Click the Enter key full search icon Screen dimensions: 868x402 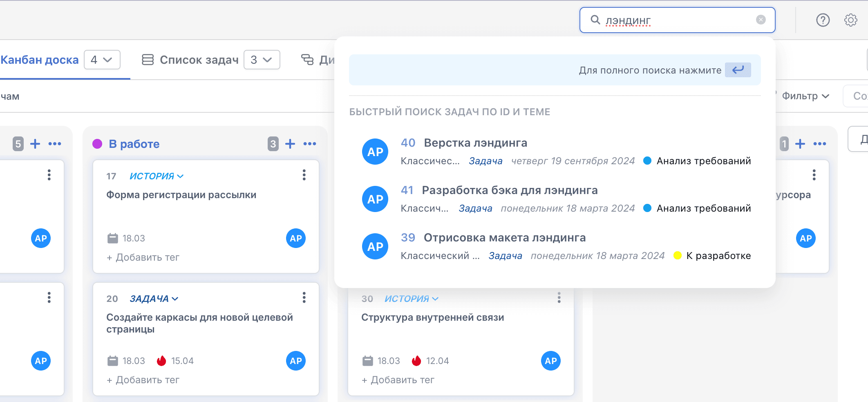[738, 70]
